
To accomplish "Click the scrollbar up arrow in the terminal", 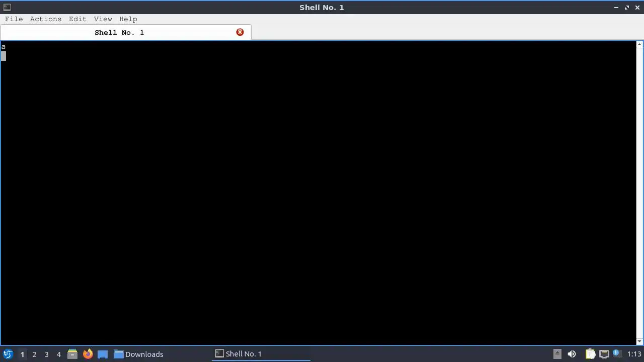I will [639, 45].
